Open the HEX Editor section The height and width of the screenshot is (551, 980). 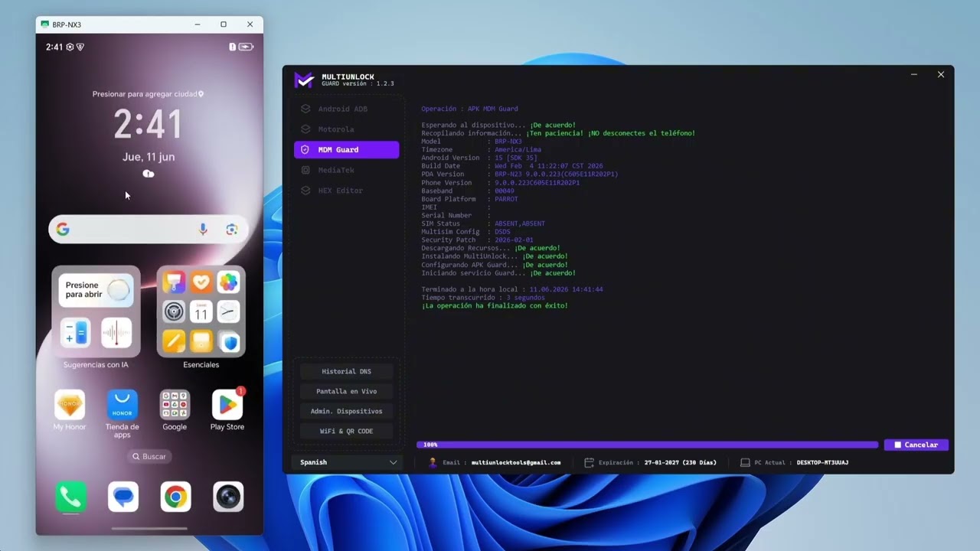(346, 191)
